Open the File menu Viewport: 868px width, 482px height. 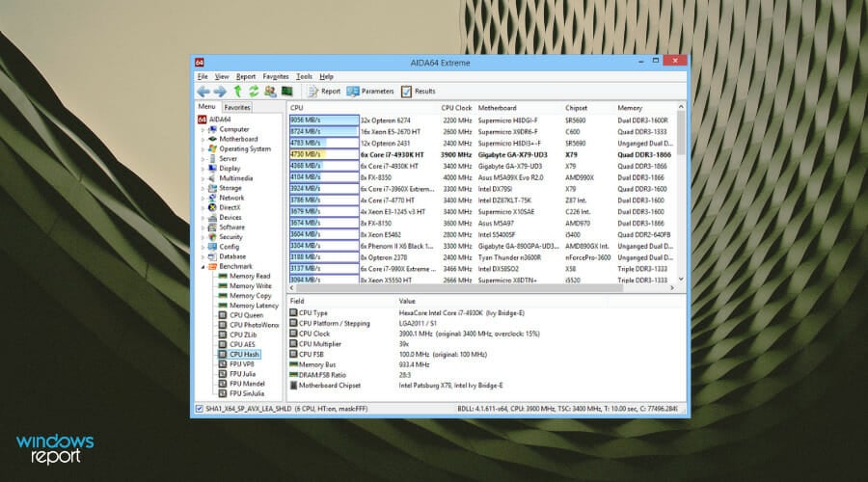pos(203,76)
